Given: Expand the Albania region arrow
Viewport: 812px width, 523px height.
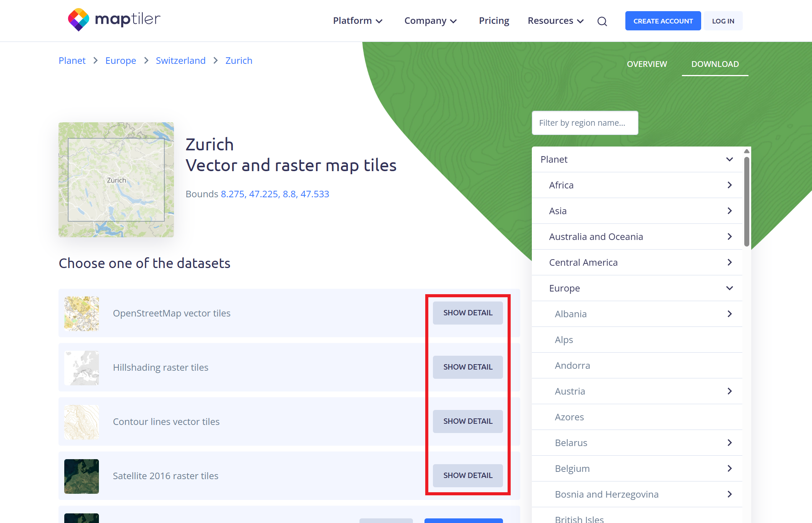Looking at the screenshot, I should (x=729, y=314).
